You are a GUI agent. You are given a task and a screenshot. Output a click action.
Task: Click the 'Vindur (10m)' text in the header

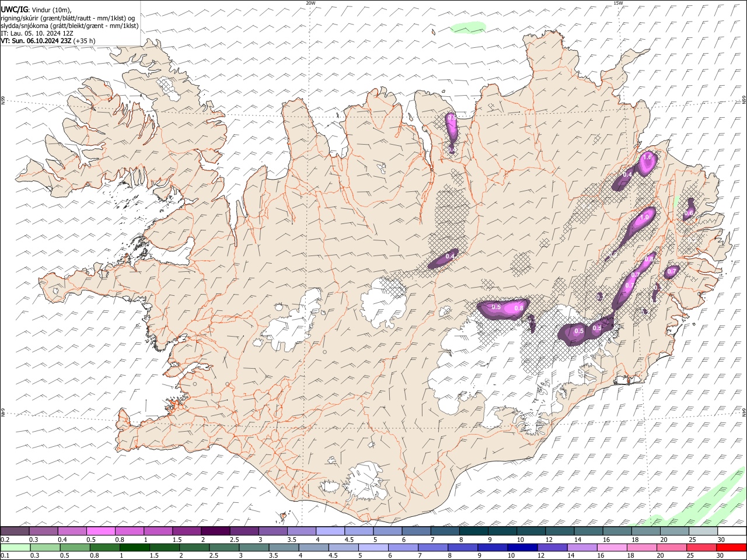click(x=53, y=9)
